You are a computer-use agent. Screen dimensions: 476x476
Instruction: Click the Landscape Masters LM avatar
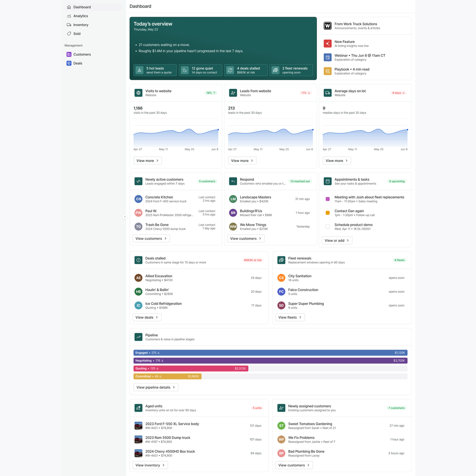point(233,199)
